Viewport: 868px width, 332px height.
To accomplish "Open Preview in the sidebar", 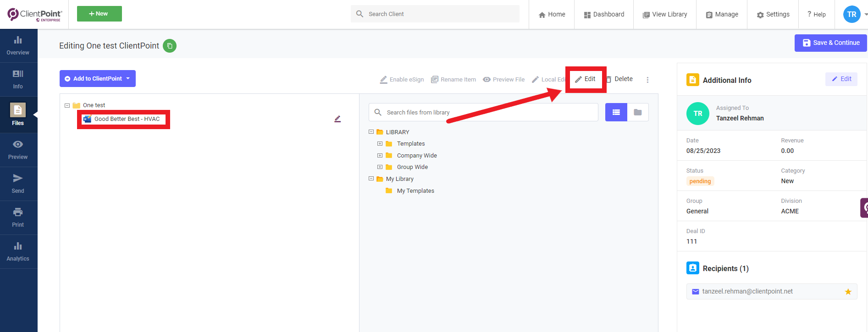I will click(18, 150).
